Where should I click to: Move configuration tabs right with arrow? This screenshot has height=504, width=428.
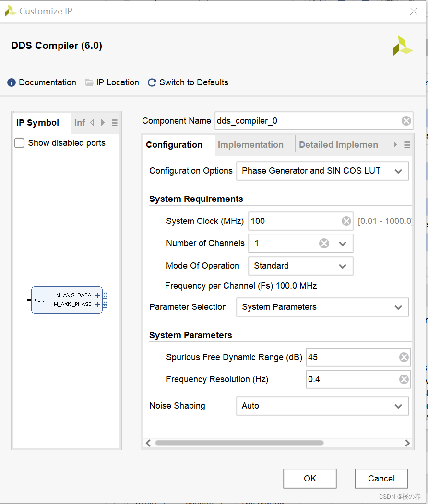(395, 145)
